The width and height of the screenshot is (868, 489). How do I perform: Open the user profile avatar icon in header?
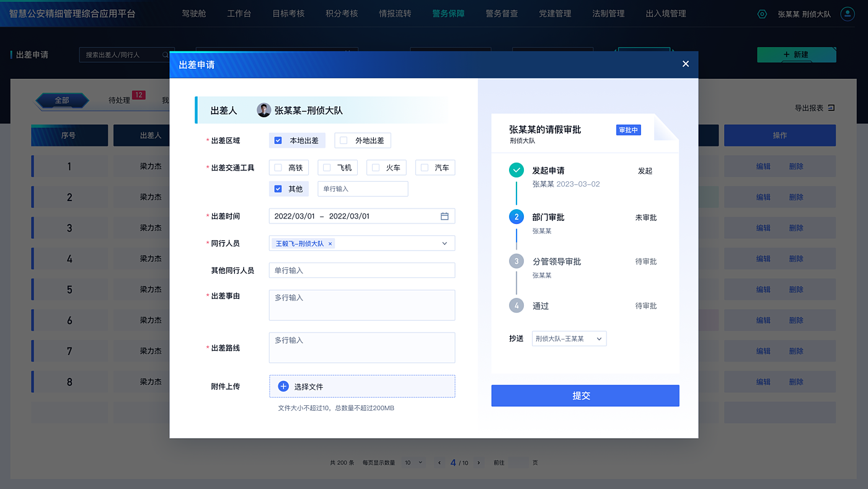848,14
